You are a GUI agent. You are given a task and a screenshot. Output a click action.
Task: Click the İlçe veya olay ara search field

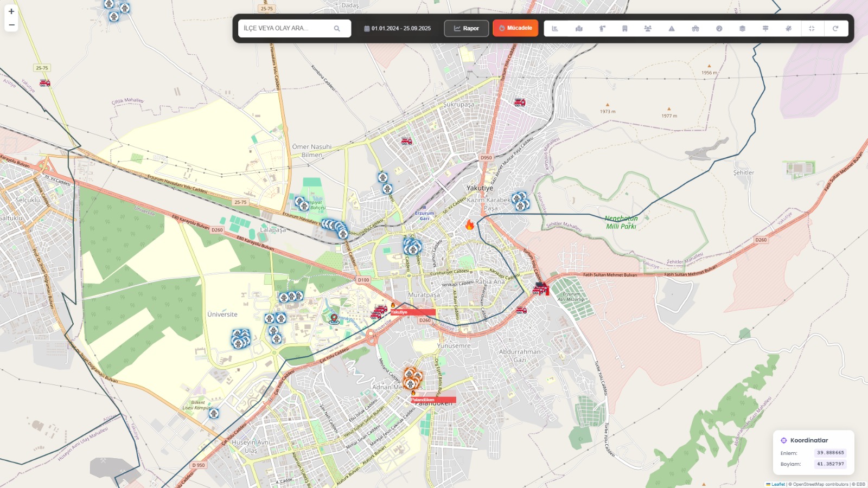click(x=288, y=28)
